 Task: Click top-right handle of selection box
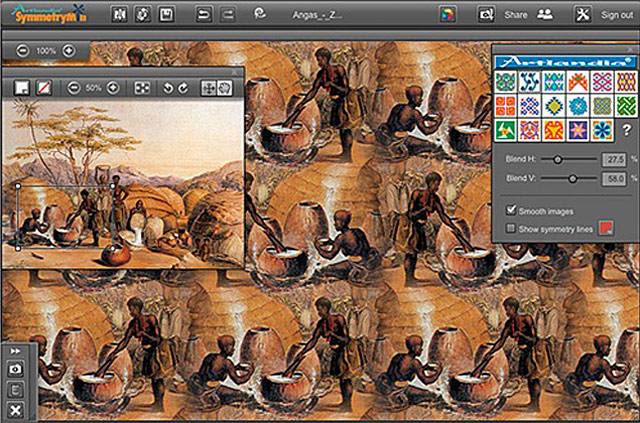113,186
